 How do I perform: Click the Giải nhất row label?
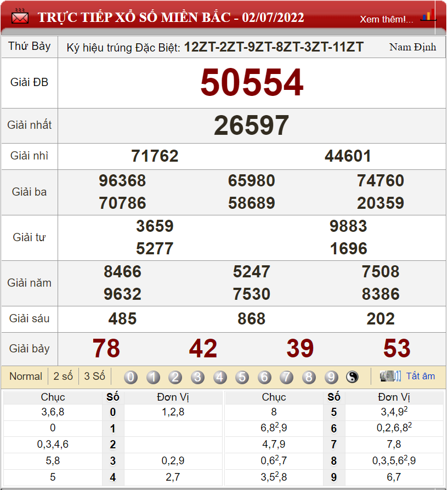point(30,125)
